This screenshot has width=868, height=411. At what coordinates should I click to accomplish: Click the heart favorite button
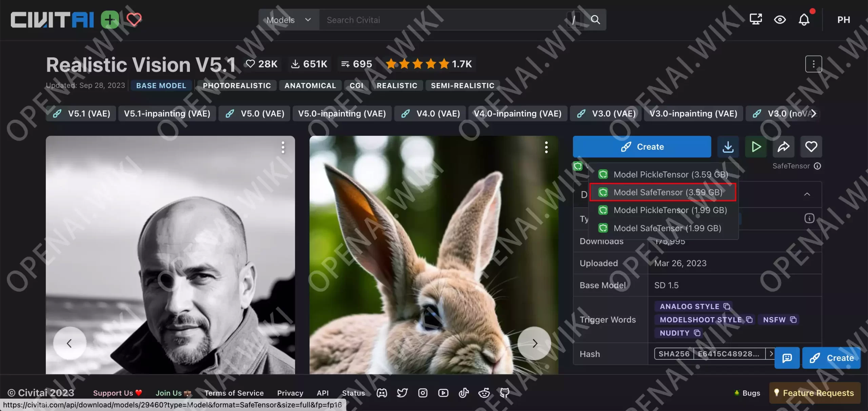click(811, 147)
